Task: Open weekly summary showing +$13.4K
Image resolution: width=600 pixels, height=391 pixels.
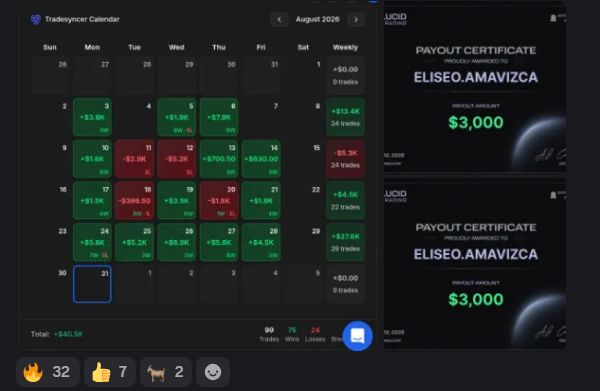Action: pos(346,117)
